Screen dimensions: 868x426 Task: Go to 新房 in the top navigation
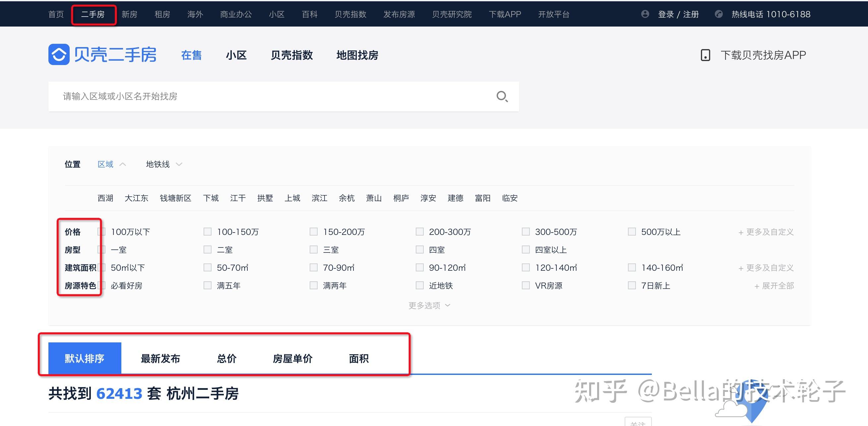click(129, 14)
